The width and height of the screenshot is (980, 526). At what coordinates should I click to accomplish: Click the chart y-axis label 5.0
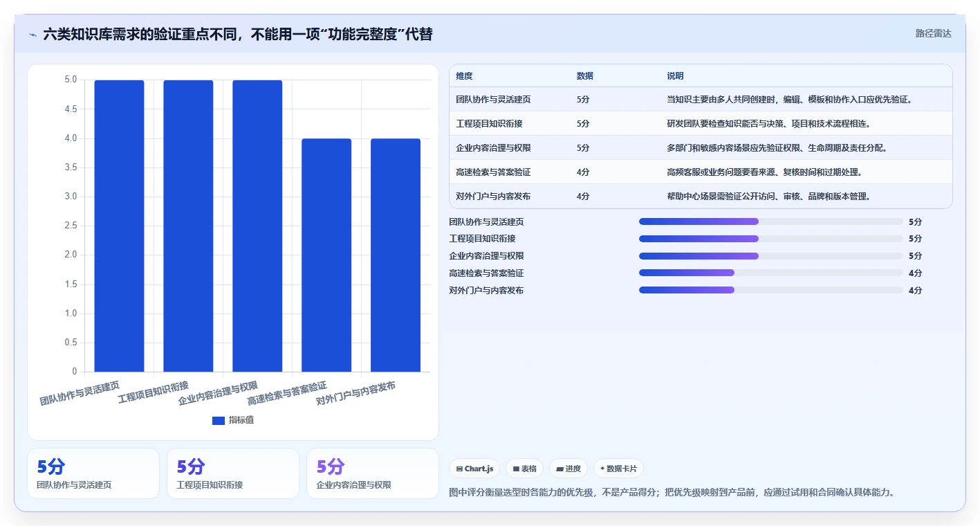[x=71, y=80]
